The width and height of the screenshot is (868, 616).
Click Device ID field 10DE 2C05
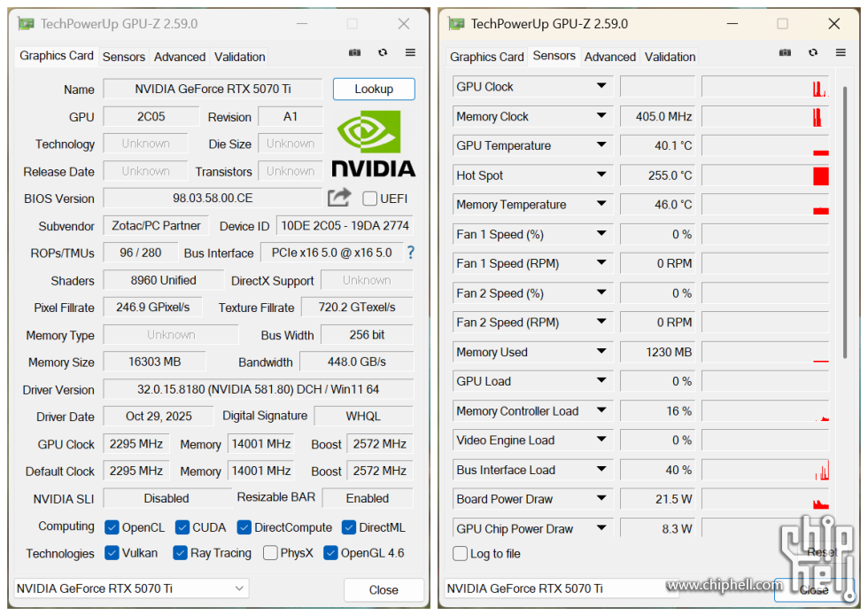click(x=345, y=225)
